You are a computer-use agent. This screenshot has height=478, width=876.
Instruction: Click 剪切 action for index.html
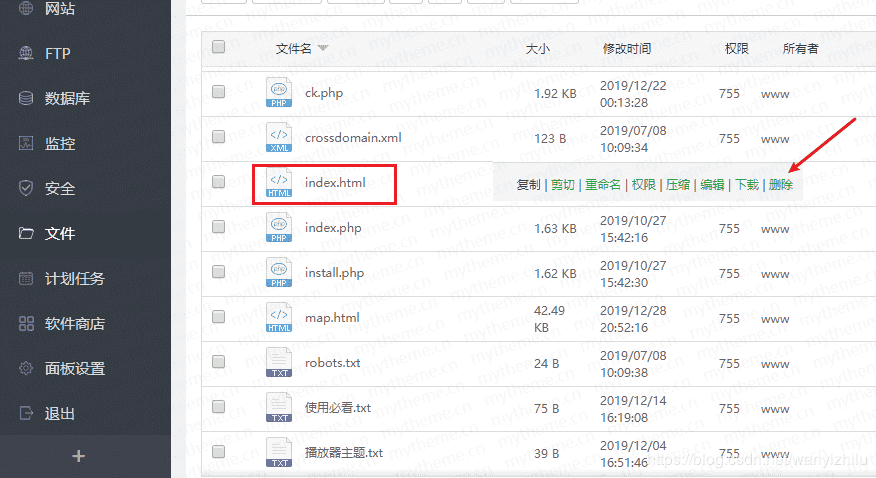563,185
